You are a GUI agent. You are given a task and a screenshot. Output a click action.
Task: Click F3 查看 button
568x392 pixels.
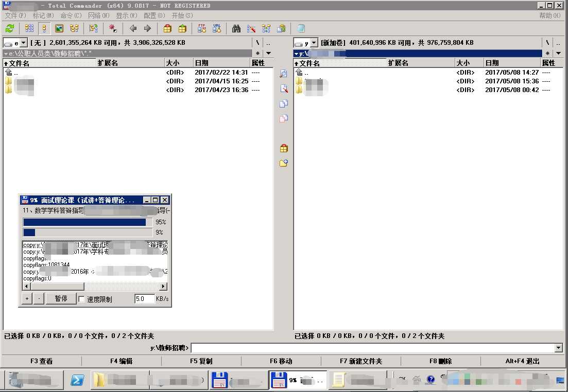(x=42, y=361)
